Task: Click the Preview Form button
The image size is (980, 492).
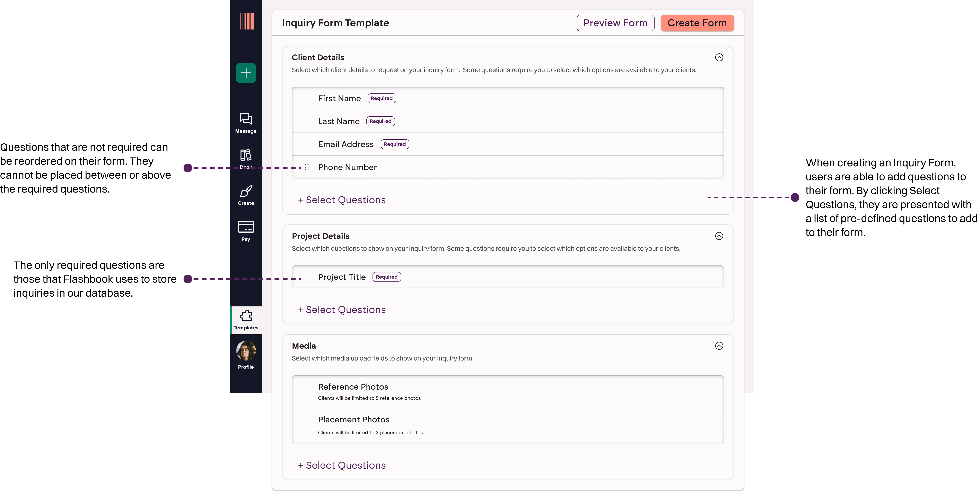Action: [x=615, y=23]
